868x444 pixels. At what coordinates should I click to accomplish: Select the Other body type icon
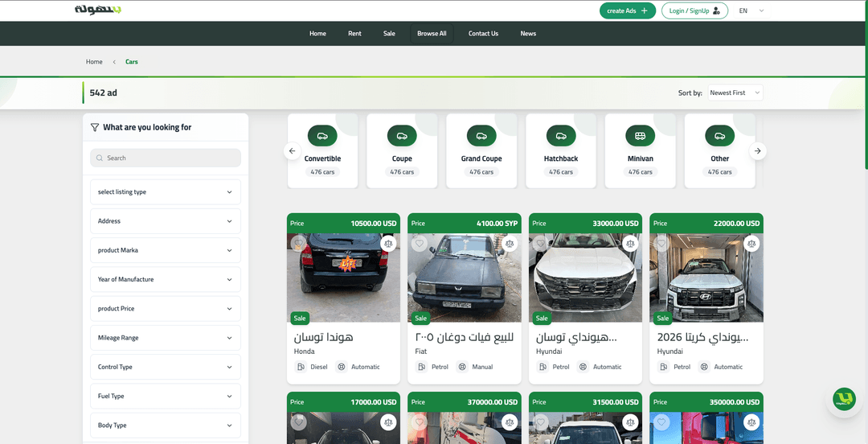(719, 136)
